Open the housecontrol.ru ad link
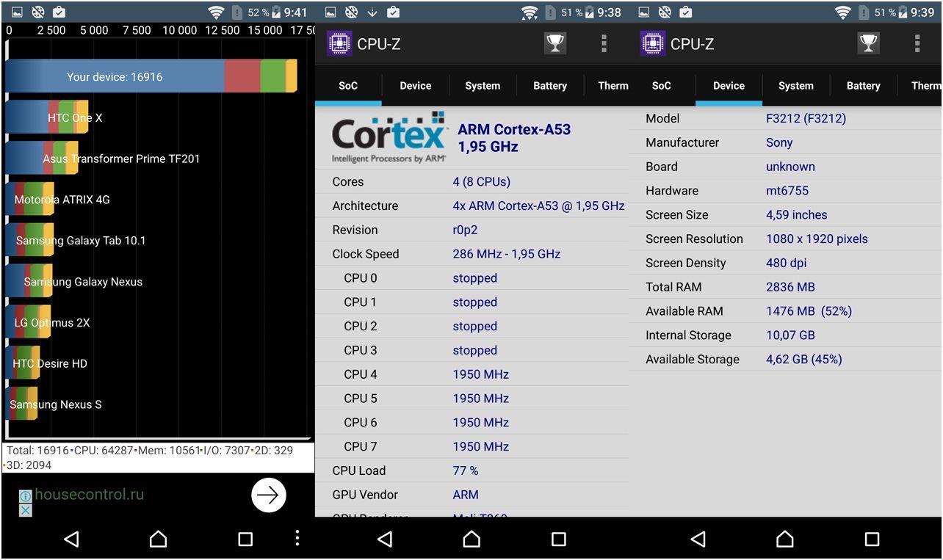 point(89,495)
